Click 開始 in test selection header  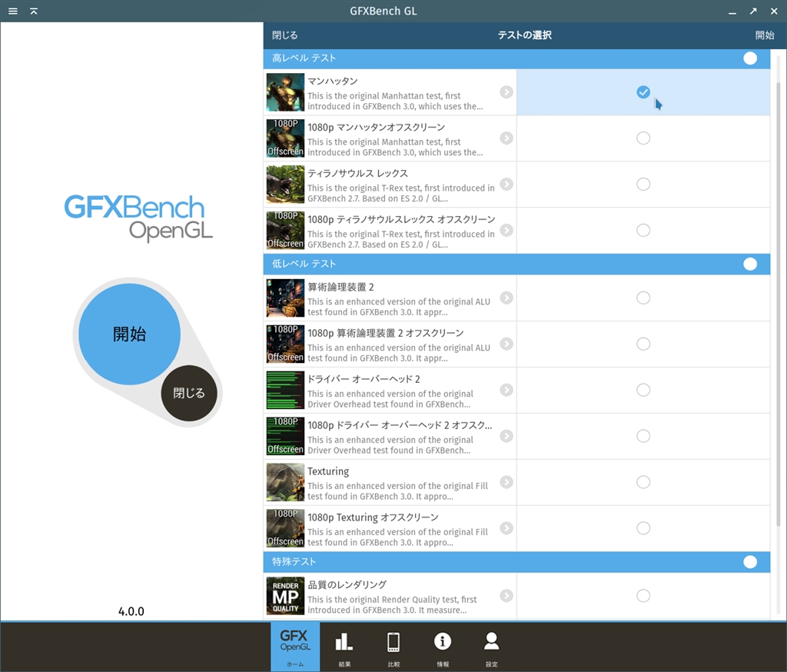765,35
